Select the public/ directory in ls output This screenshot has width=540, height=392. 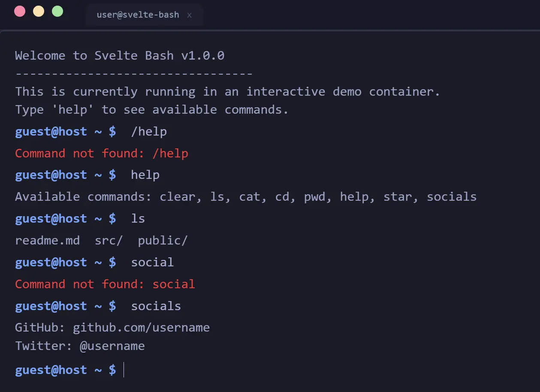163,240
